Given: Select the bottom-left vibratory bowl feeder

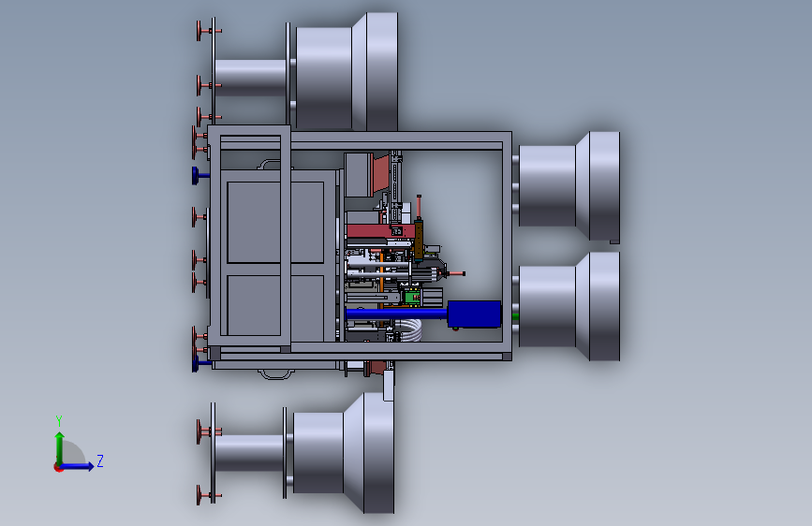Looking at the screenshot, I should click(344, 453).
